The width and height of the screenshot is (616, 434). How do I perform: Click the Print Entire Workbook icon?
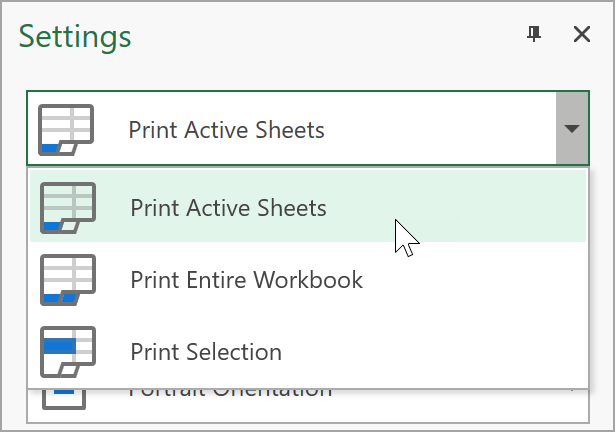click(x=67, y=279)
